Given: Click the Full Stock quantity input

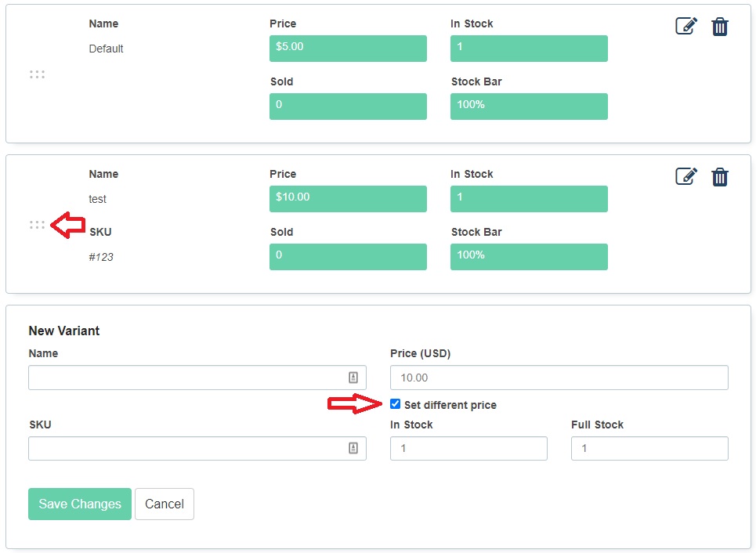Looking at the screenshot, I should 650,448.
